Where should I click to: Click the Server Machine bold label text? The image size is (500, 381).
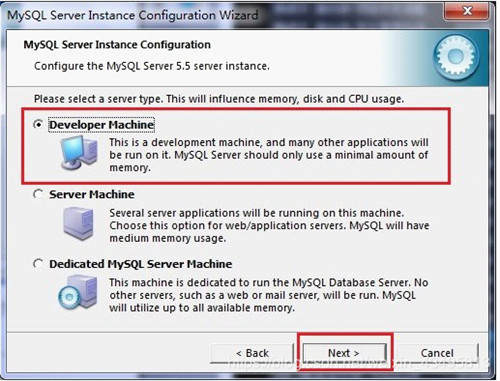(92, 194)
